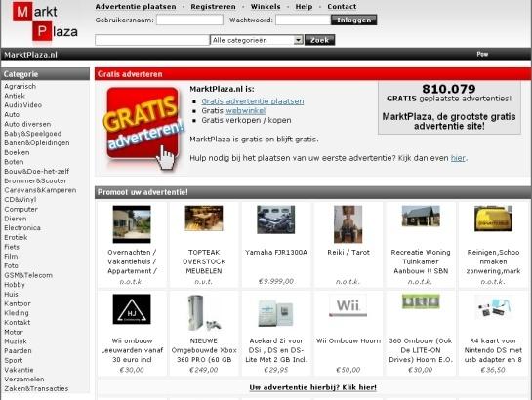The image size is (532, 400).
Task: Select GSM&Telecom category
Action: tap(28, 275)
